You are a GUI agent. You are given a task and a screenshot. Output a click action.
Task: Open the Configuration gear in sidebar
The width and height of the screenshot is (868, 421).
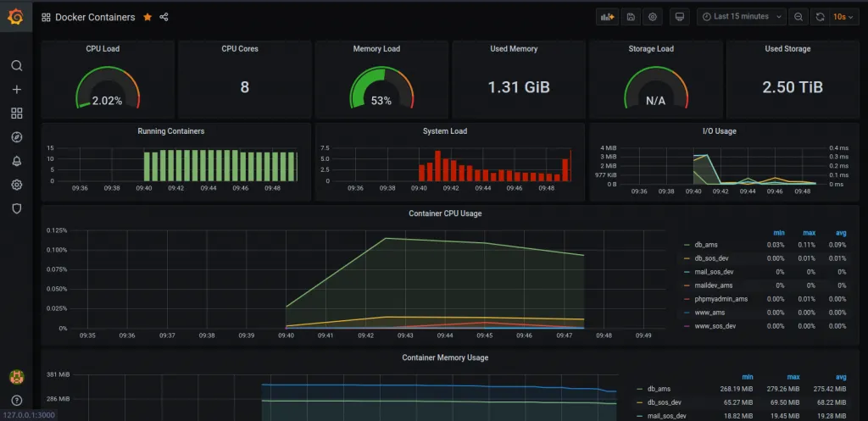tap(16, 185)
